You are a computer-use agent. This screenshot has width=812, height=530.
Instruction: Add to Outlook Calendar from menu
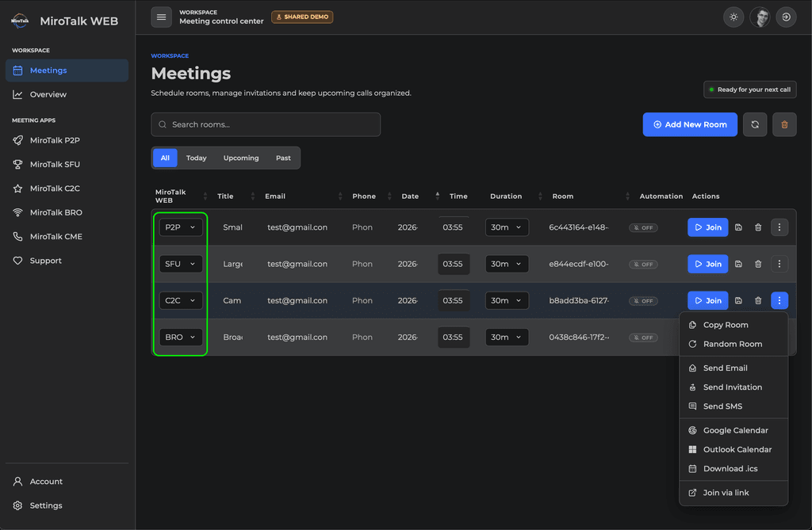tap(733, 450)
